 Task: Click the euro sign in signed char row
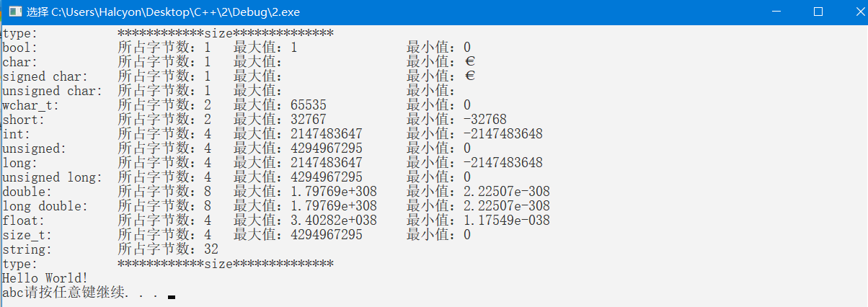469,76
